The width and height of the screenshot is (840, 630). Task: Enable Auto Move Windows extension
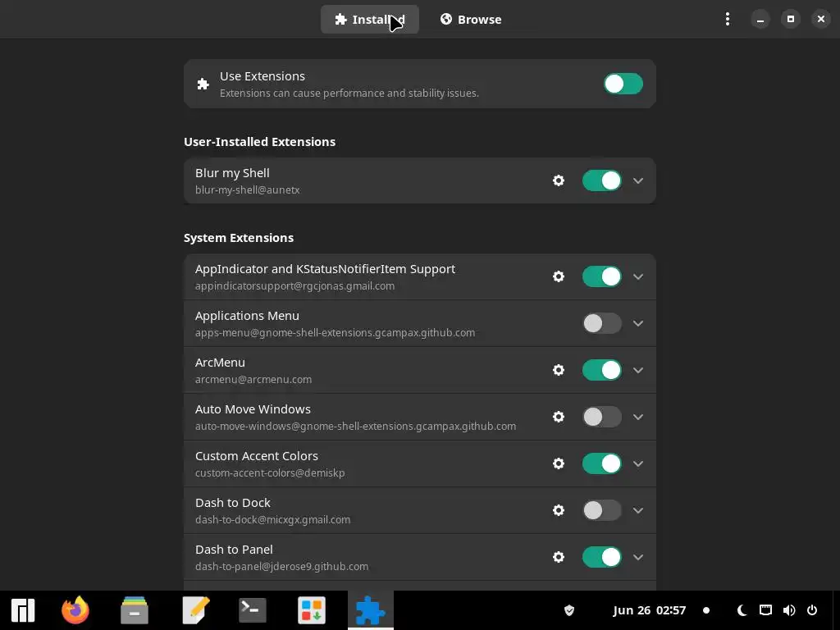tap(601, 417)
